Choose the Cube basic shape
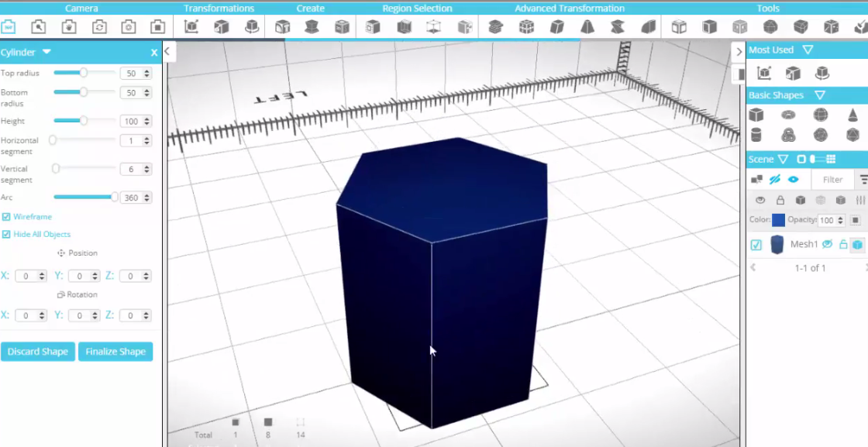This screenshot has height=447, width=868. point(756,115)
